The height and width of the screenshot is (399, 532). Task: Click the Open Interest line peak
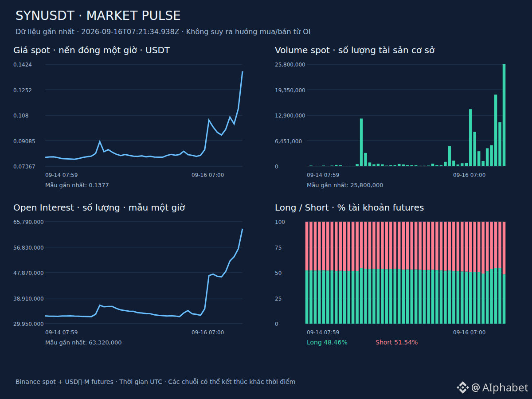tap(243, 229)
